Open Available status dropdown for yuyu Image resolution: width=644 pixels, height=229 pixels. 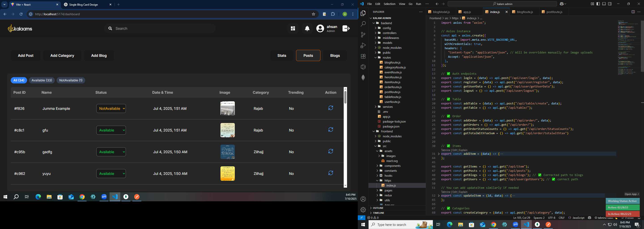pyautogui.click(x=111, y=174)
